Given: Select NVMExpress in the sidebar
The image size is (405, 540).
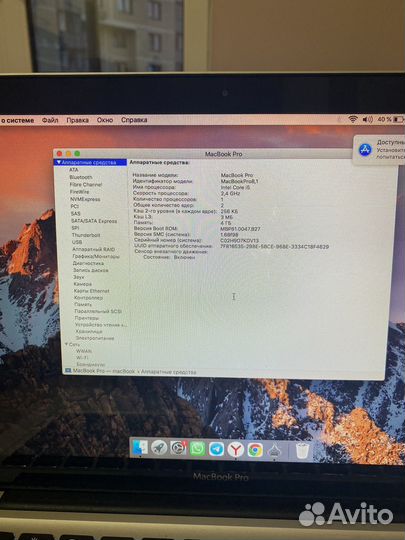Looking at the screenshot, I should pyautogui.click(x=85, y=199).
